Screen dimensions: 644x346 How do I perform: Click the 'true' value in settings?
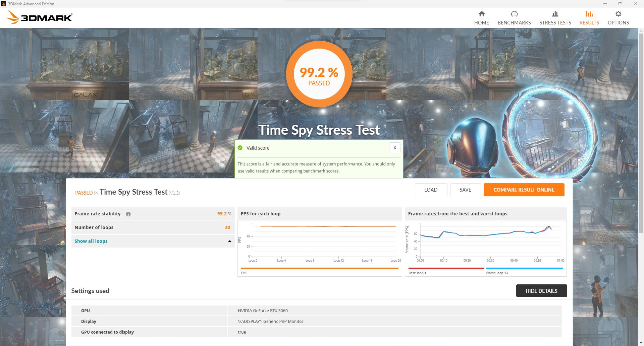(242, 332)
